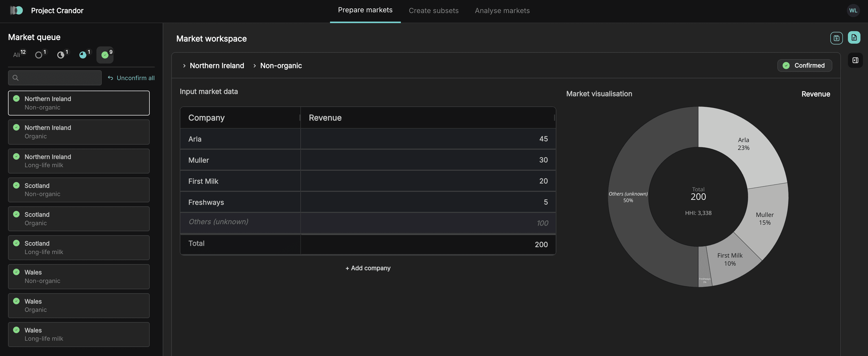
Task: Toggle green check on Wales Non-organic
Action: coord(16,272)
